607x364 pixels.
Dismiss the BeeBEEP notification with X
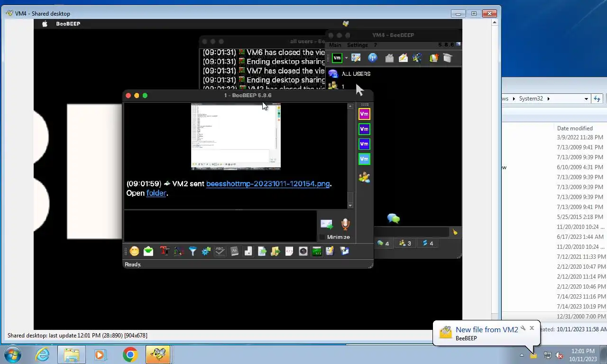pyautogui.click(x=532, y=328)
